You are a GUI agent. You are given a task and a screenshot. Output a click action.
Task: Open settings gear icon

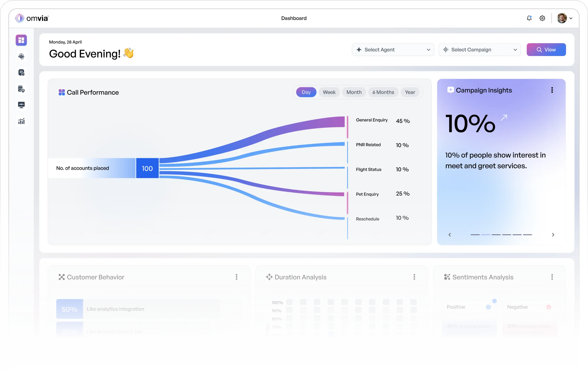(x=542, y=18)
